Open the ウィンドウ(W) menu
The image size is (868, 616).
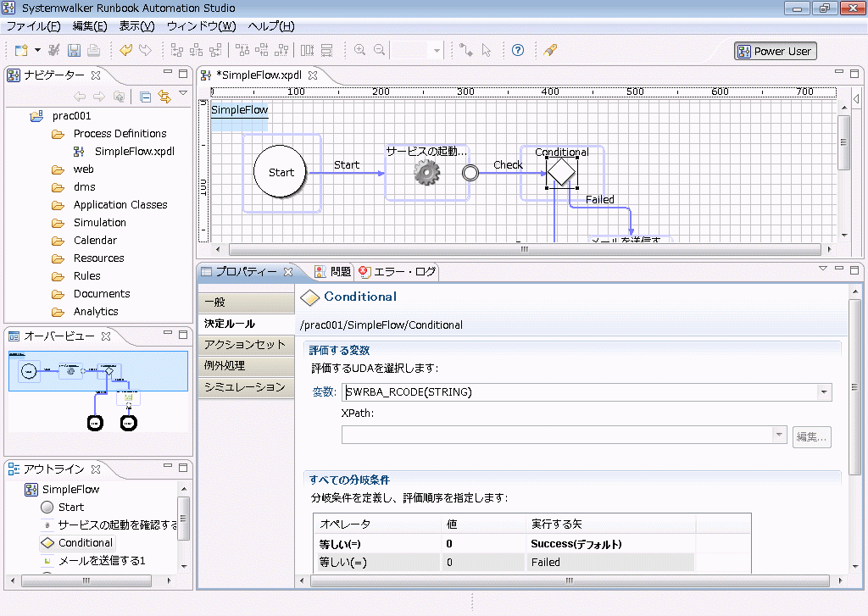pyautogui.click(x=202, y=26)
